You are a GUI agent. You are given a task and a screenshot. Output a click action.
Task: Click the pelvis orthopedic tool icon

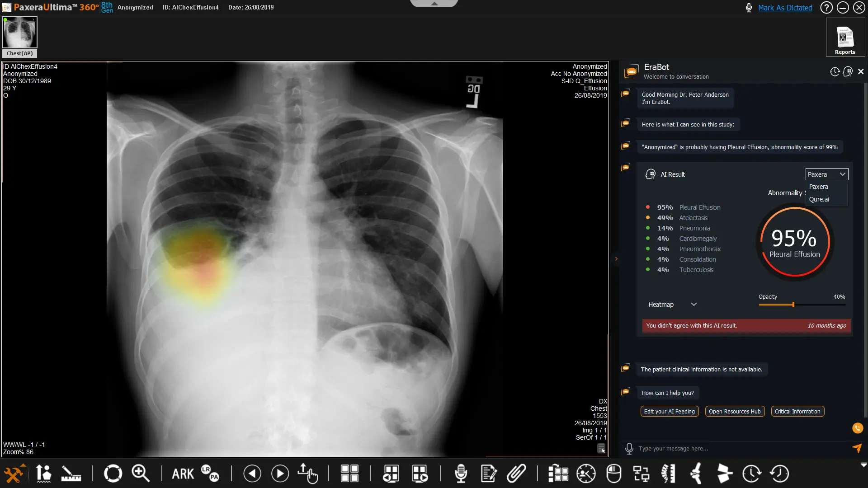[x=724, y=474]
